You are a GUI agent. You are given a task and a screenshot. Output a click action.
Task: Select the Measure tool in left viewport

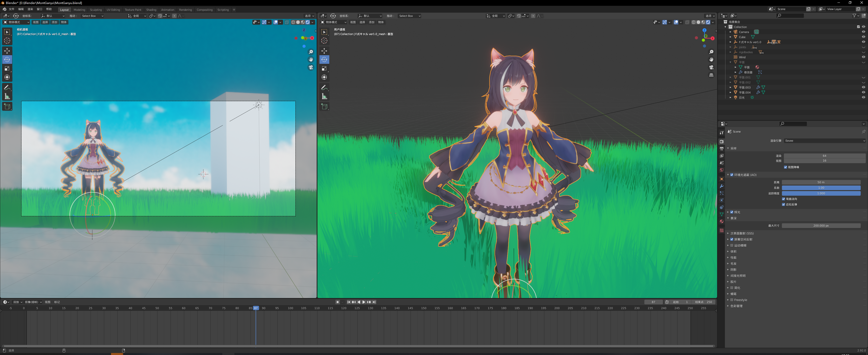7,97
